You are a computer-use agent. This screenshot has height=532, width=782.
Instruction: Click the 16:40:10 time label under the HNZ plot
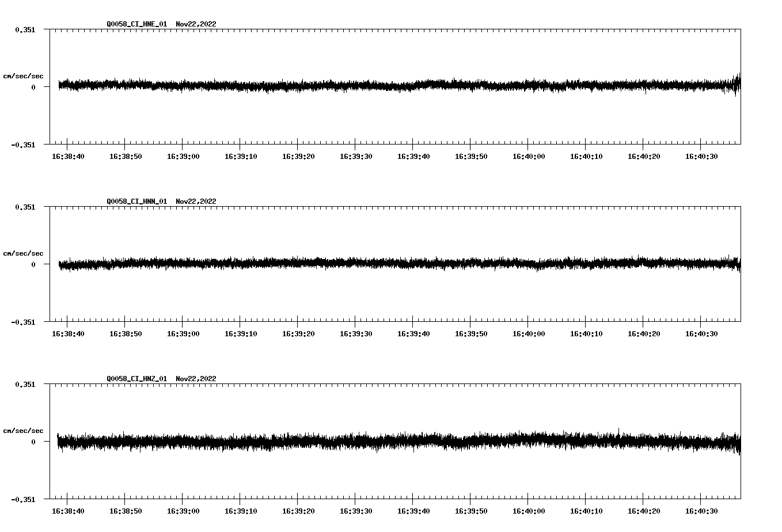(x=586, y=511)
